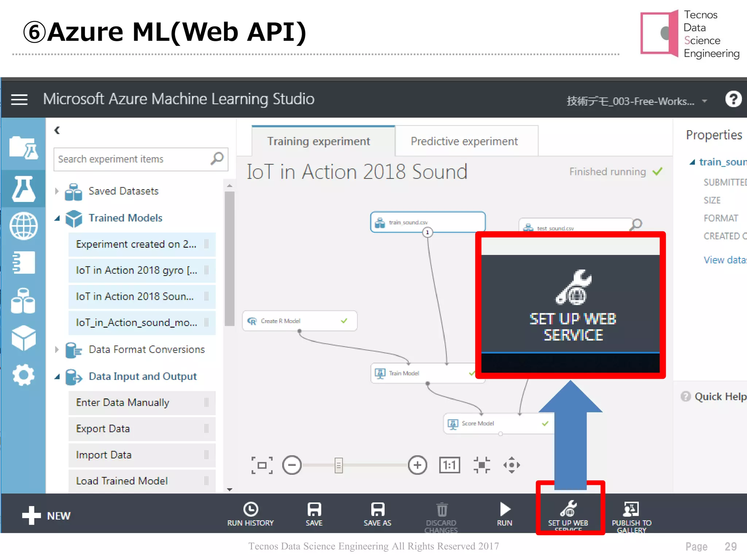
Task: Select the Score Model module
Action: click(x=499, y=423)
